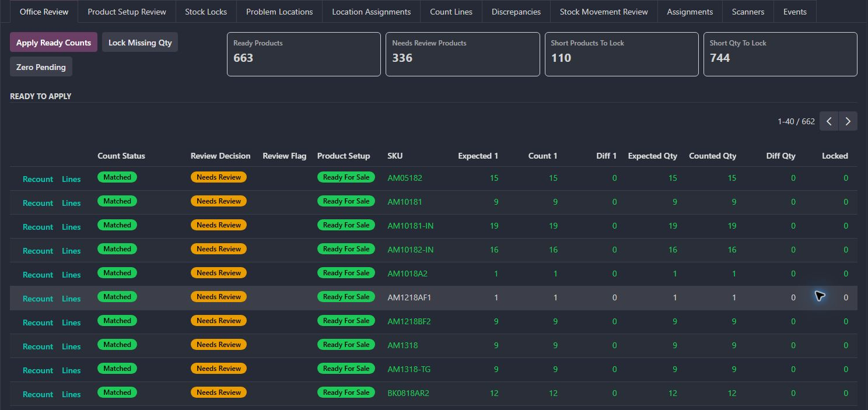Click Recount for SKU BK0818AR2
The image size is (868, 410).
click(38, 394)
